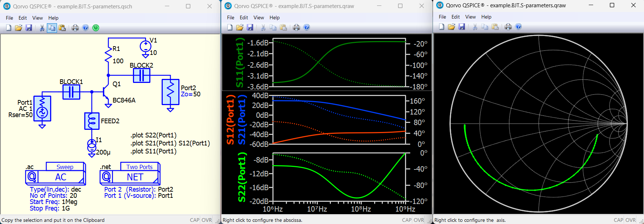Viewport: 644px width, 224px height.
Task: Click the Cut scissors icon in schematic toolbar
Action: click(42, 28)
